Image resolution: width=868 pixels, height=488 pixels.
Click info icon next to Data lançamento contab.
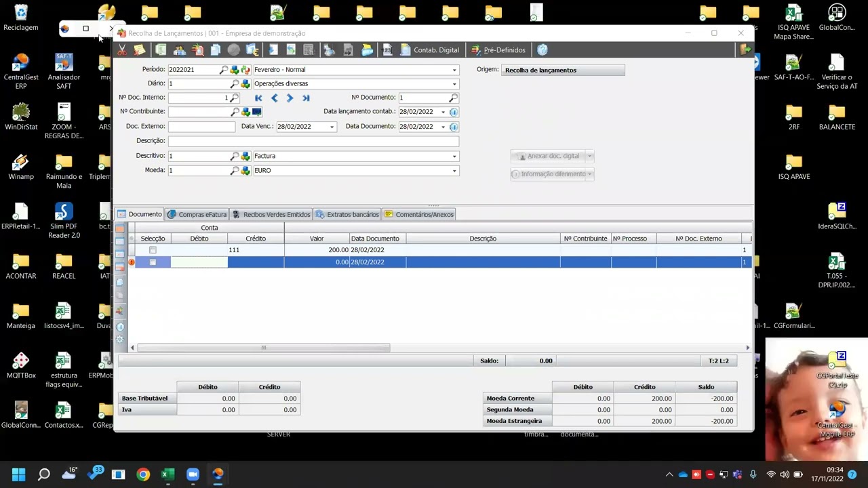[x=454, y=112]
